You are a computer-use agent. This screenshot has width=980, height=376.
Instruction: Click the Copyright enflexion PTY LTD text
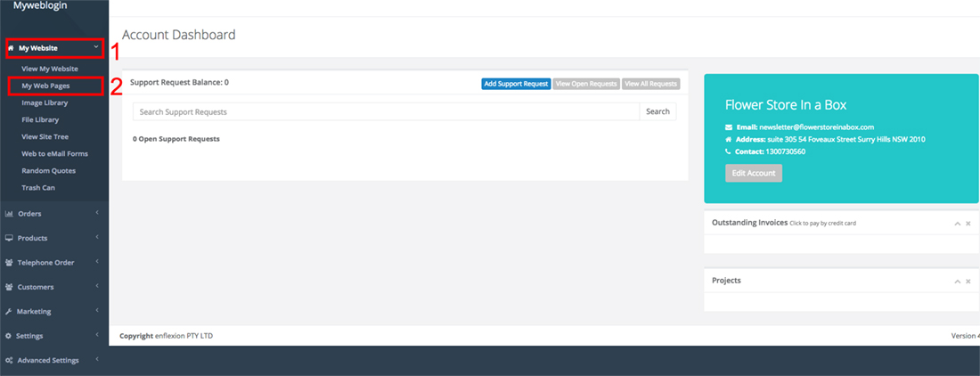167,336
